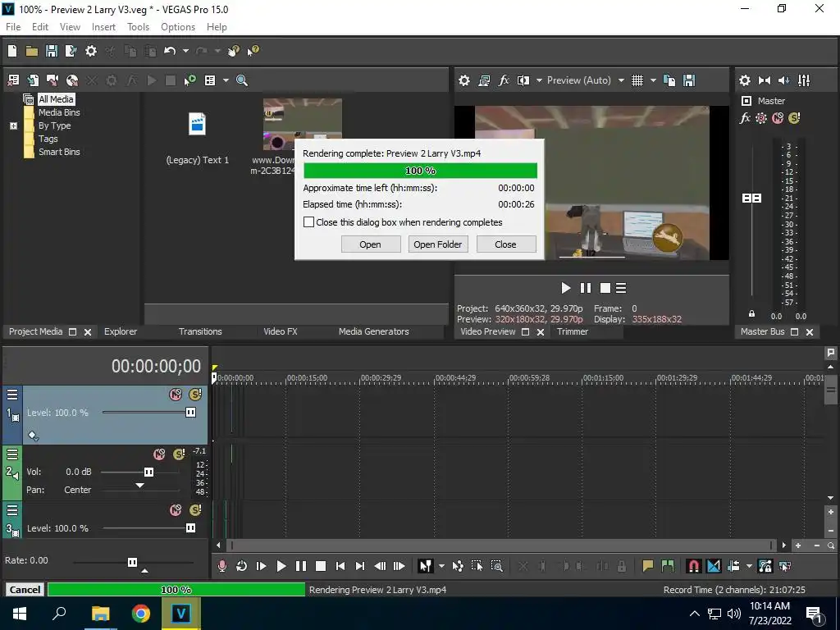The width and height of the screenshot is (840, 630).
Task: Toggle Loop Playback icon in transport
Action: (242, 566)
